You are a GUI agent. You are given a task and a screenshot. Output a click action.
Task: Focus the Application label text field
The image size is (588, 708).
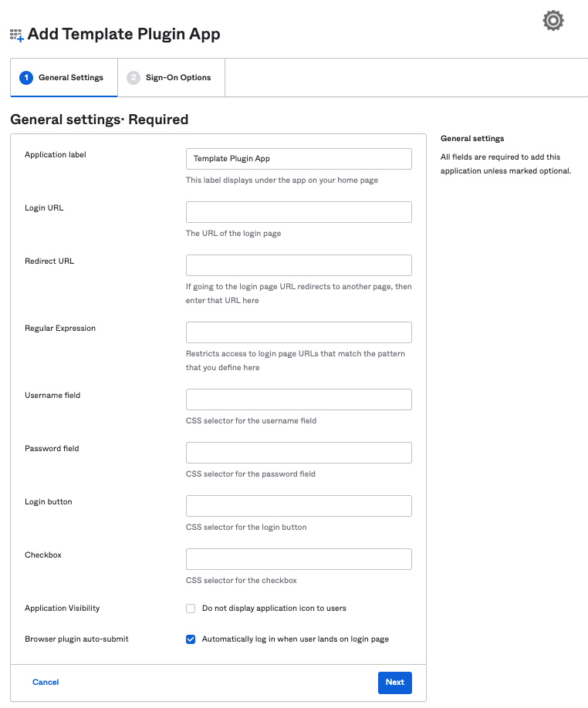(299, 159)
